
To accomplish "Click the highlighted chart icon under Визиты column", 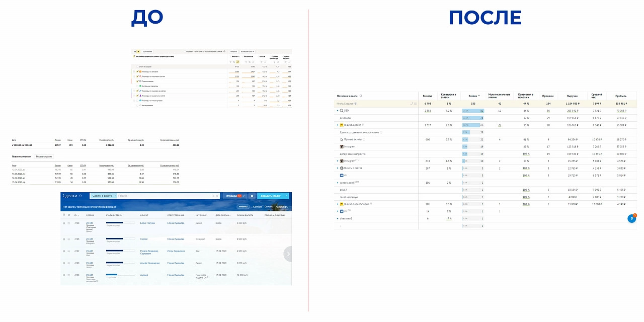I will point(237,62).
